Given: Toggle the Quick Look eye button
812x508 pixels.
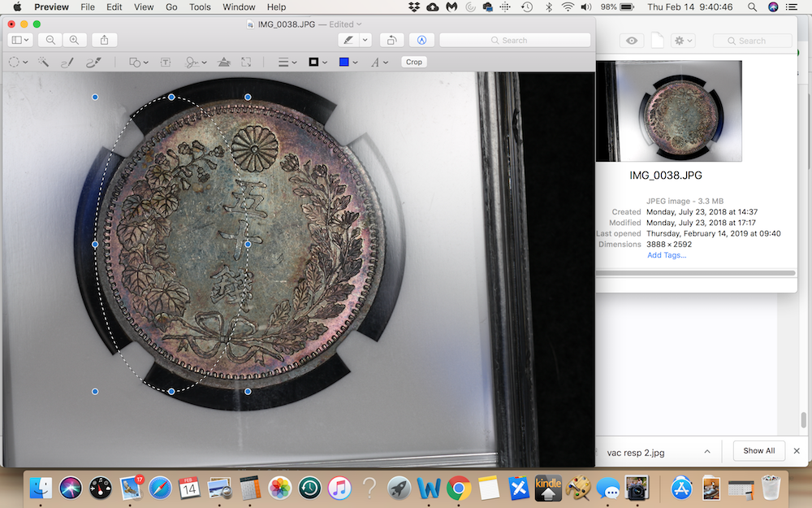Looking at the screenshot, I should (x=631, y=41).
